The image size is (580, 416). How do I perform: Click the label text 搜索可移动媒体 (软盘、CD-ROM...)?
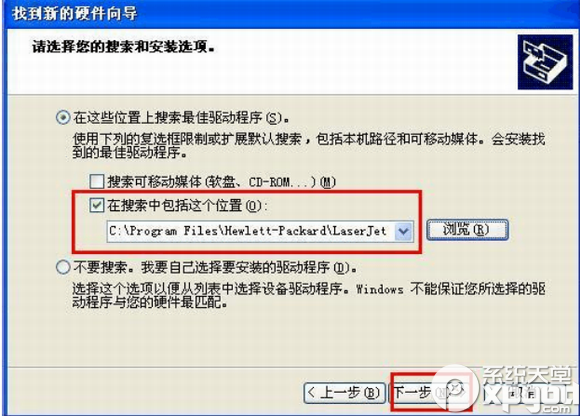pos(222,182)
